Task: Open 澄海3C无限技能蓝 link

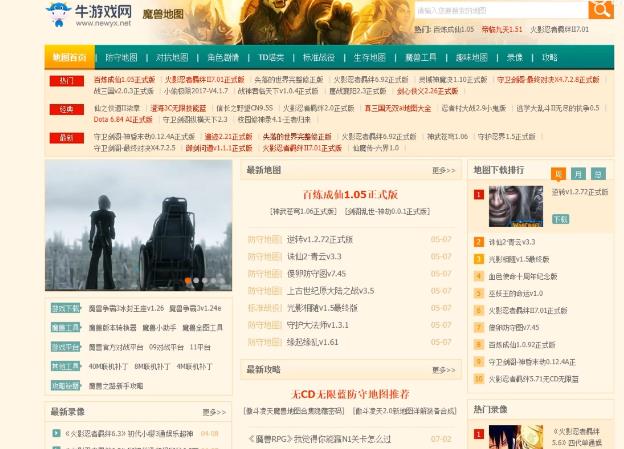Action: tap(178, 108)
